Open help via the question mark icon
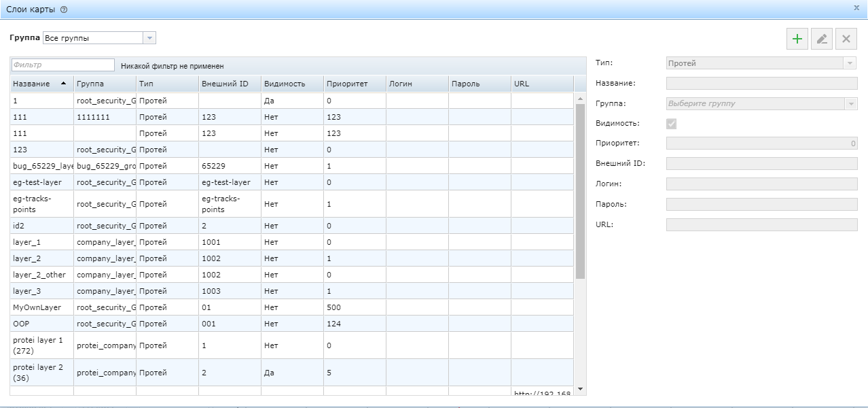The height and width of the screenshot is (408, 868). [63, 9]
